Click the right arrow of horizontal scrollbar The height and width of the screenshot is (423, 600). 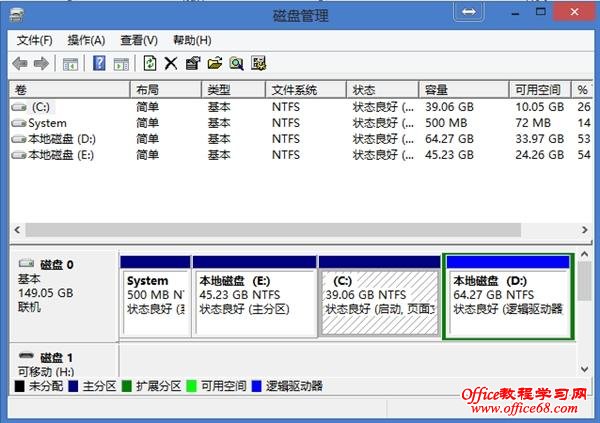585,230
